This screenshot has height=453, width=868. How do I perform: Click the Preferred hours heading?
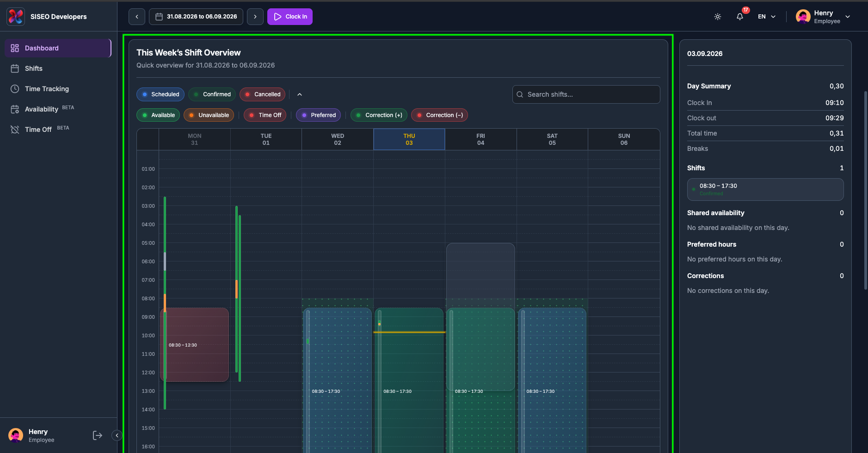coord(712,244)
